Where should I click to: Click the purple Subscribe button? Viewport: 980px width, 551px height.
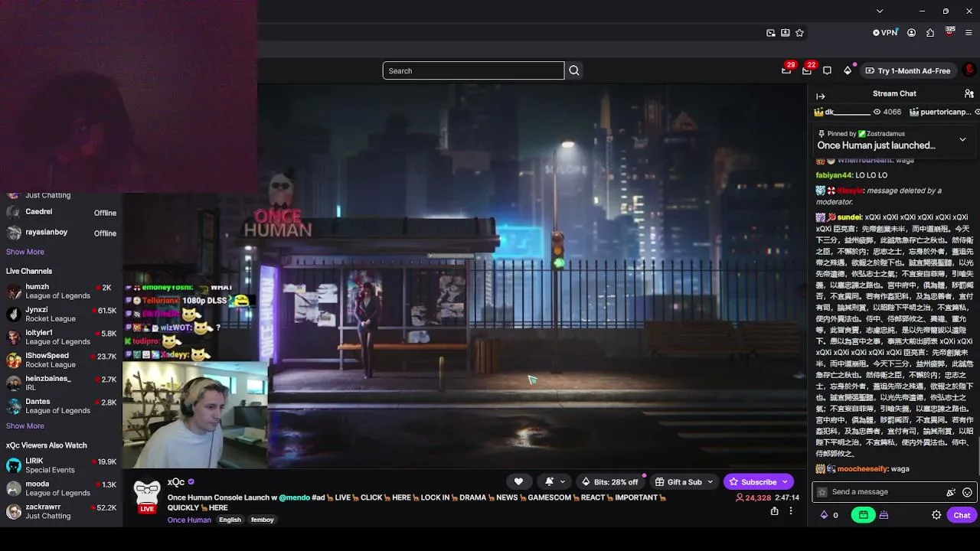[759, 482]
